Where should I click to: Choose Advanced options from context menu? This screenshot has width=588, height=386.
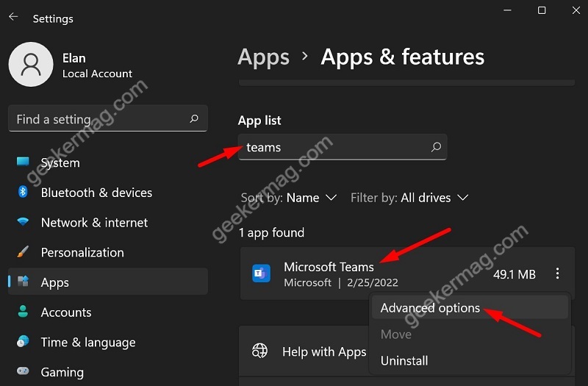point(470,307)
